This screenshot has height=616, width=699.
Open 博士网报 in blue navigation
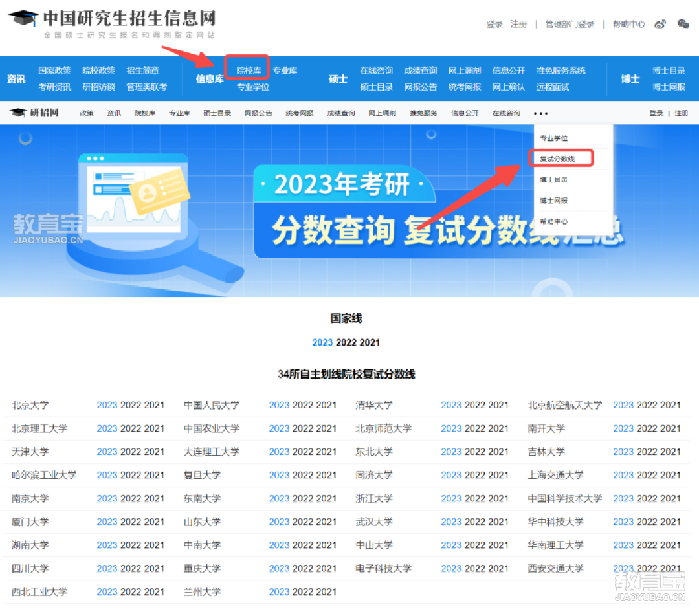pos(669,87)
